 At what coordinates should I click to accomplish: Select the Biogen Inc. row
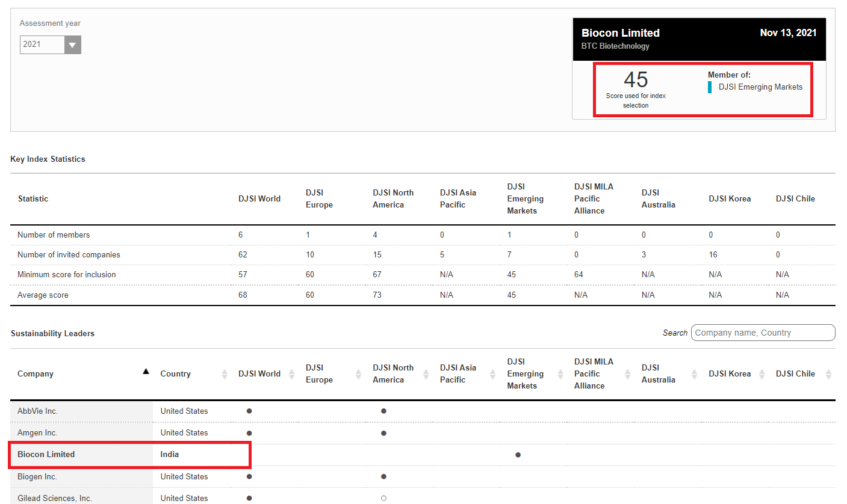423,477
